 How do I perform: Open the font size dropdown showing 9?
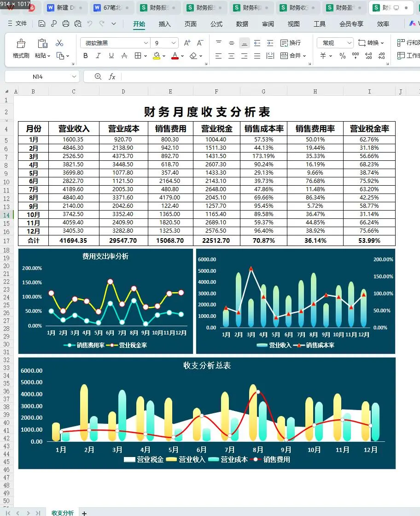tap(173, 43)
